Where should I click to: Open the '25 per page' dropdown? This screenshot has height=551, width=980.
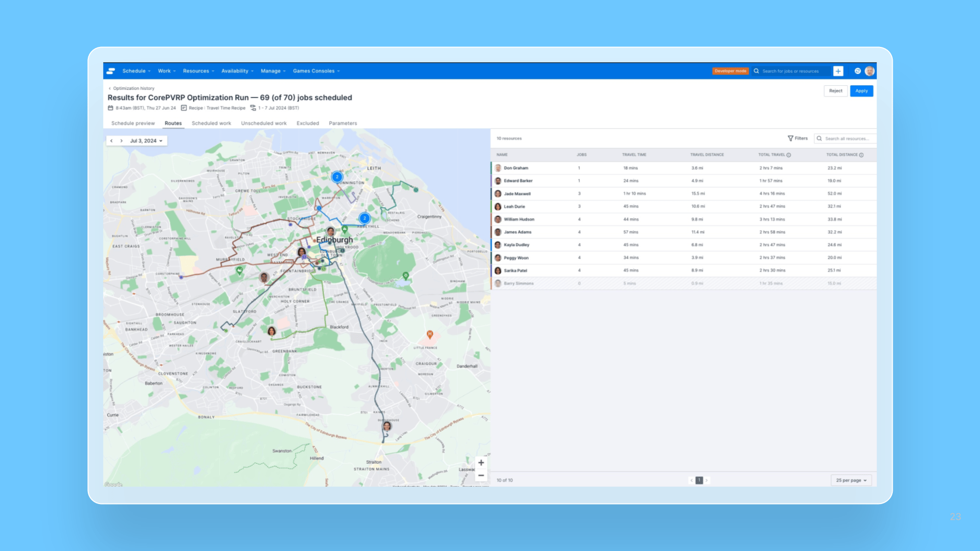(x=851, y=480)
